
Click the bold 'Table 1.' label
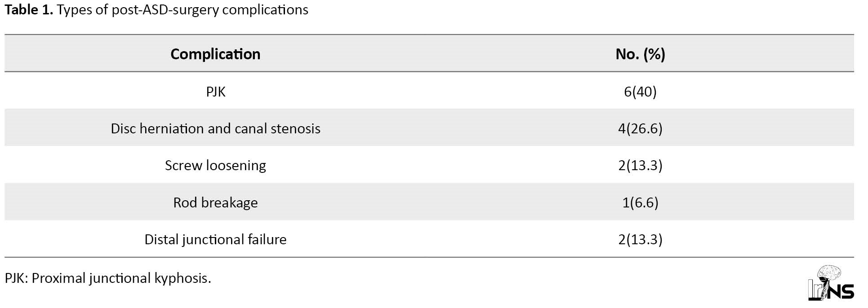pyautogui.click(x=29, y=10)
